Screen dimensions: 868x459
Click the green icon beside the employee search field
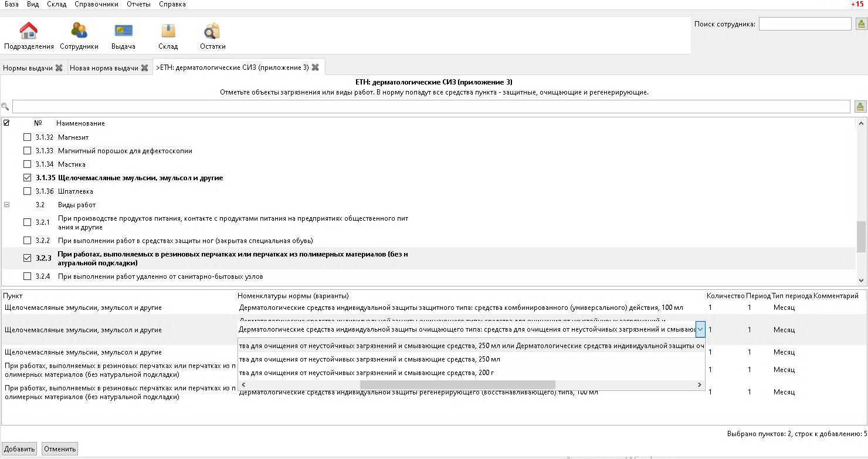coord(861,24)
